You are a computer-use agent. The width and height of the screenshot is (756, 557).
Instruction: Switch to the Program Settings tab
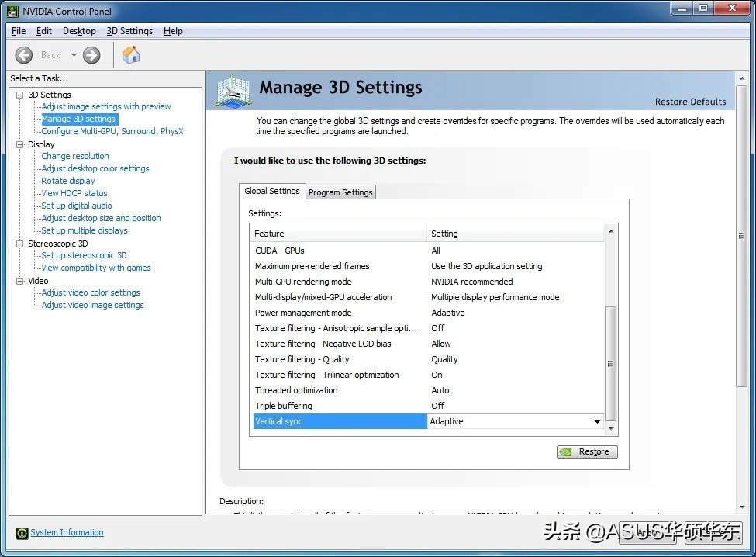340,192
